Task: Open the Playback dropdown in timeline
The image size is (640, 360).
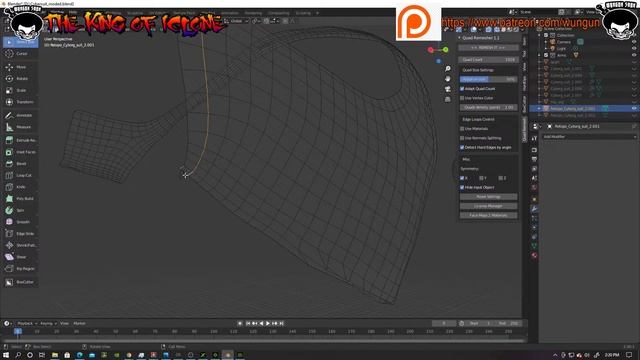Action: (27, 323)
